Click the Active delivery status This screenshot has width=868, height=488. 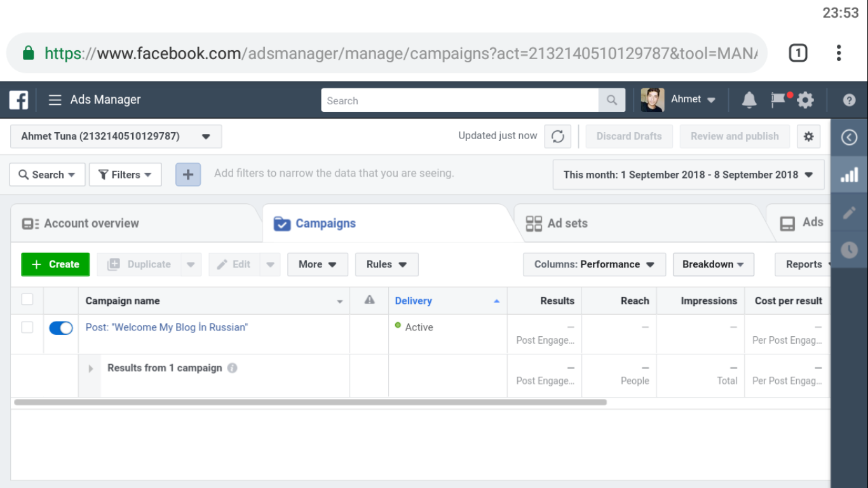coord(414,327)
